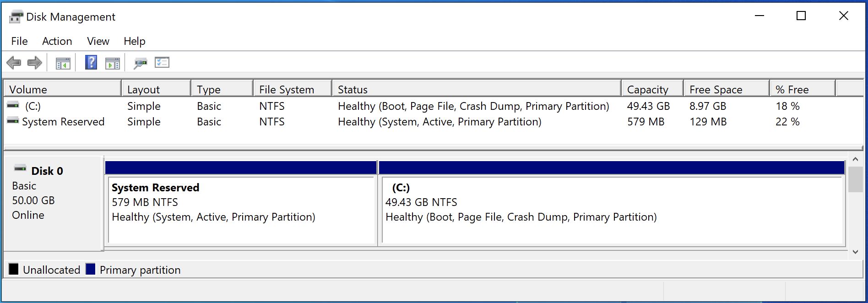Open the File menu
The width and height of the screenshot is (868, 303).
(19, 41)
